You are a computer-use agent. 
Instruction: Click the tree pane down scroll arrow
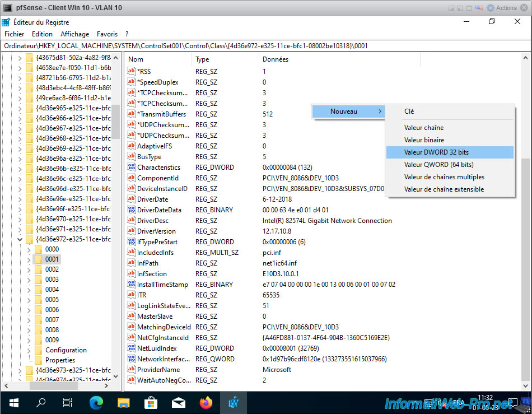coord(116,376)
